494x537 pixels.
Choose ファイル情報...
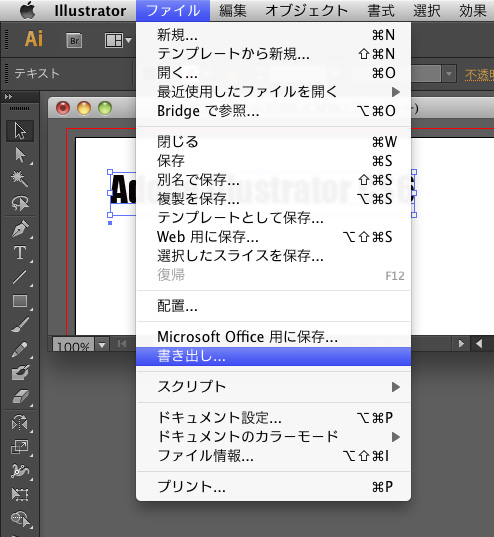(x=273, y=456)
